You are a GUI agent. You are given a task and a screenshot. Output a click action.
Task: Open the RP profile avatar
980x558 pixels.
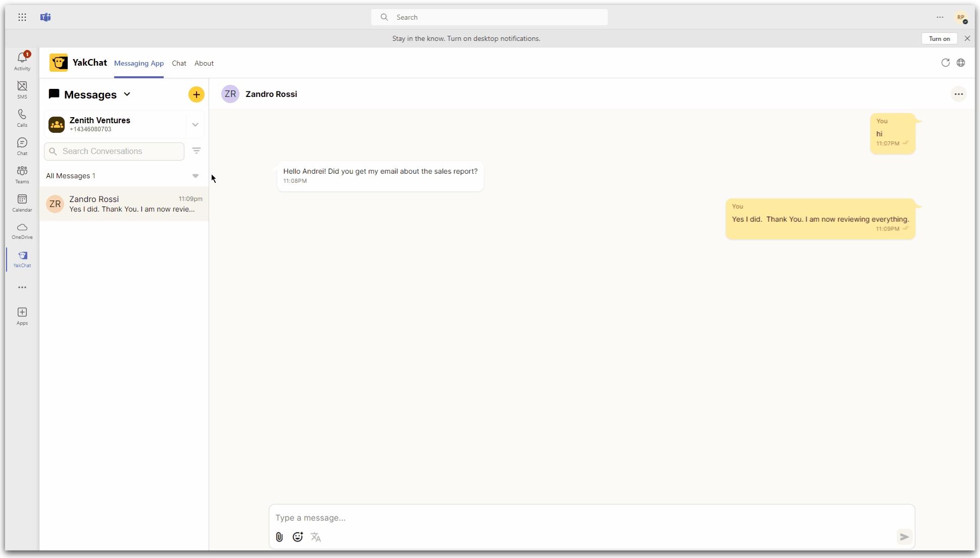click(961, 17)
